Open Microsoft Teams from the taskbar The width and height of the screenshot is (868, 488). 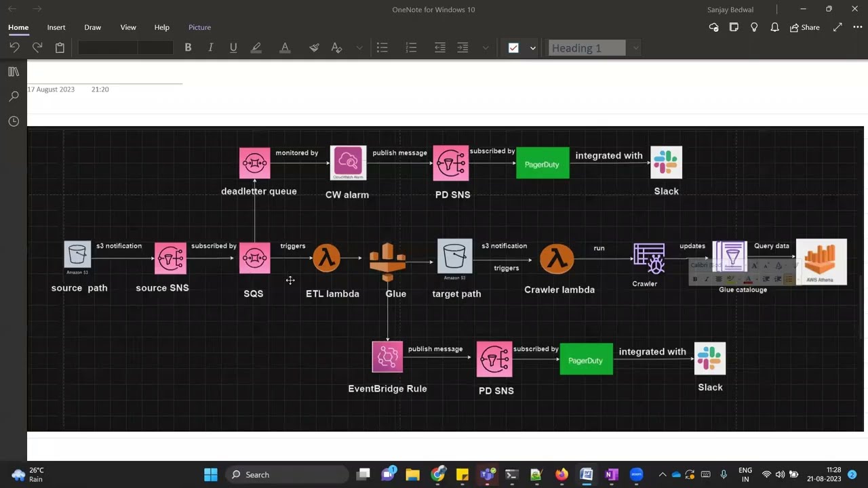[x=487, y=474]
